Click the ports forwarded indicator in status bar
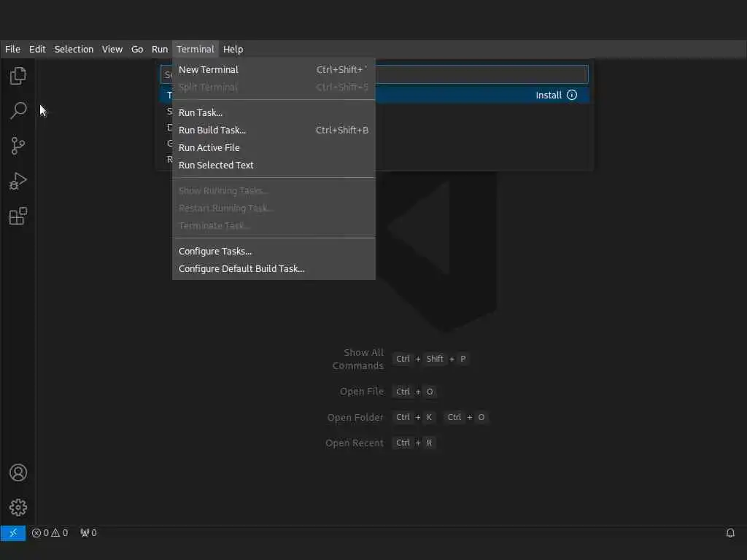The width and height of the screenshot is (747, 560). coord(88,533)
